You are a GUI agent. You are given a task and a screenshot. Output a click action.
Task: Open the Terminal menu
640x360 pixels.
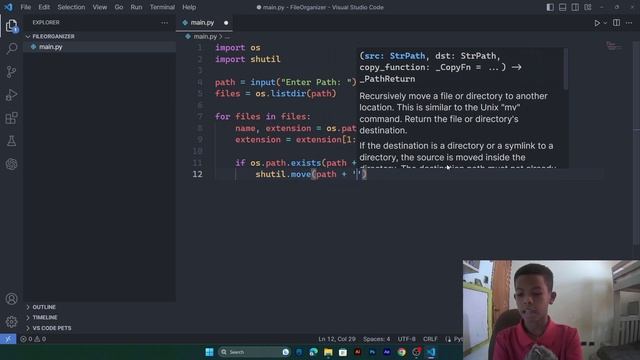[162, 7]
